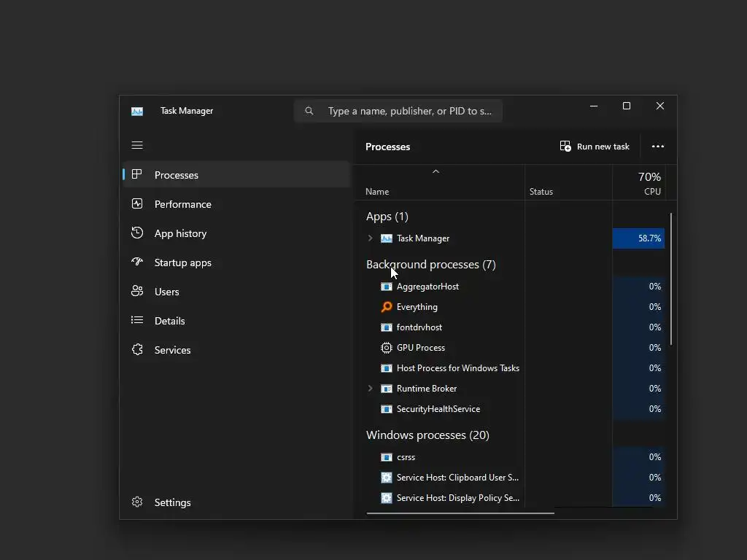Click the 58.7% CPU value cell
The height and width of the screenshot is (560, 747).
638,238
